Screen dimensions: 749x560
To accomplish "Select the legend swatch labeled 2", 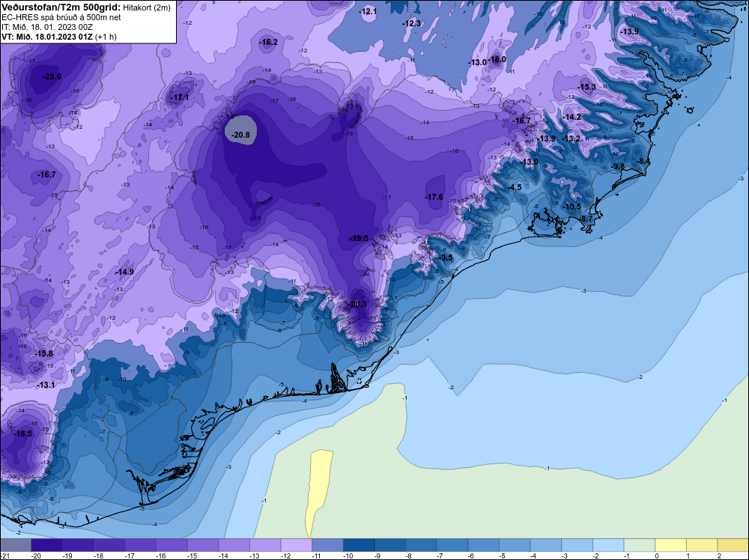I will coord(733,545).
